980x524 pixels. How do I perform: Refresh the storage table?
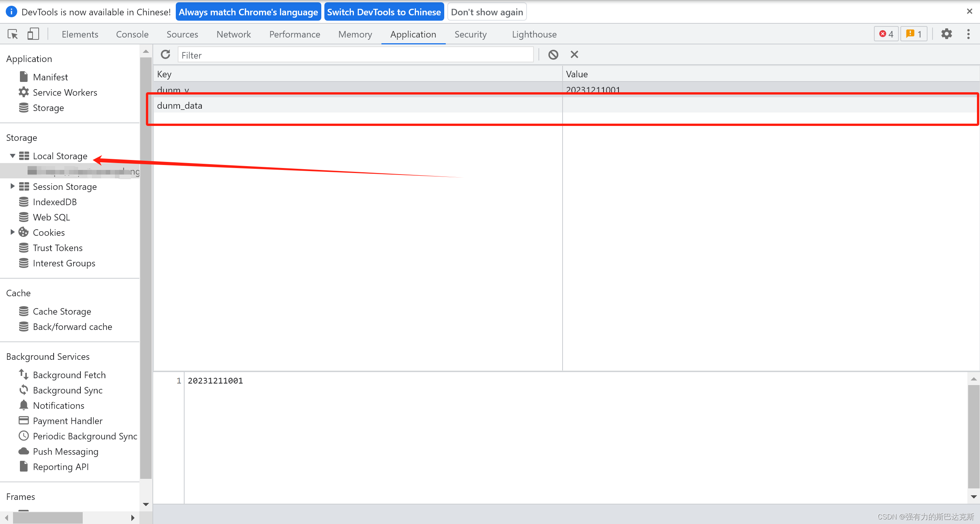click(x=165, y=55)
